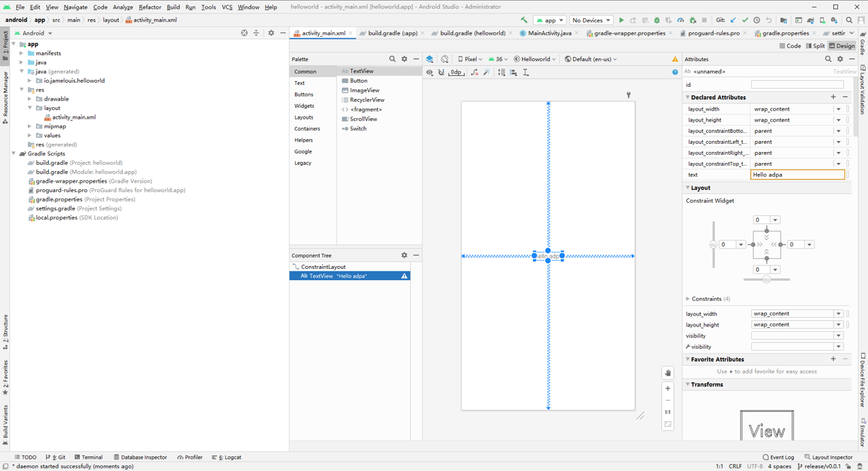
Task: Click the Infer Constraints magic wand icon
Action: 486,72
